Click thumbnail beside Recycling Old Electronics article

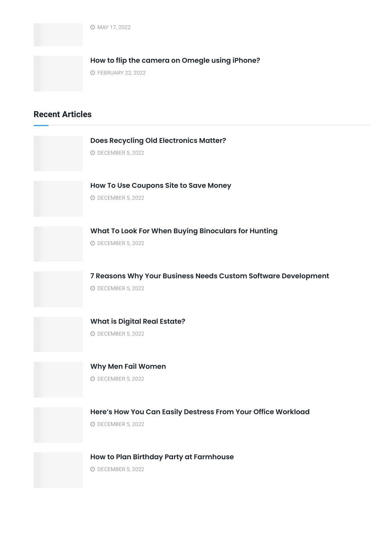58,154
